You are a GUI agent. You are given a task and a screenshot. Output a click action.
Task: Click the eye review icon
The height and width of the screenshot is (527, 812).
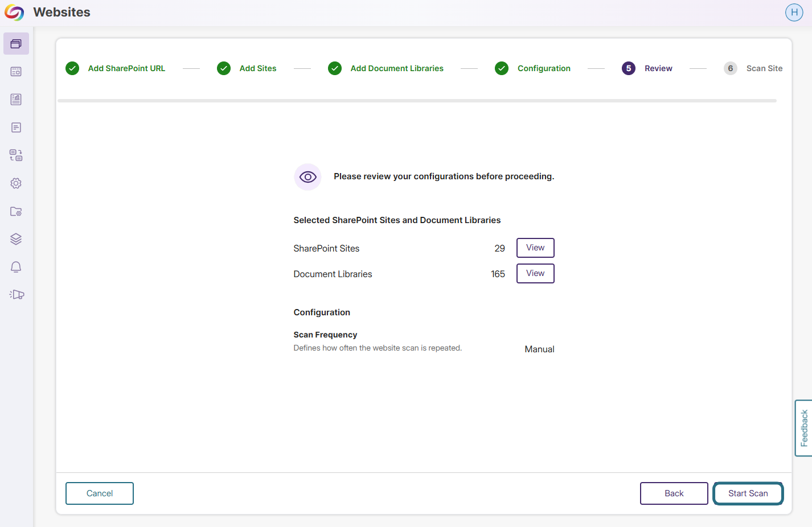[307, 177]
